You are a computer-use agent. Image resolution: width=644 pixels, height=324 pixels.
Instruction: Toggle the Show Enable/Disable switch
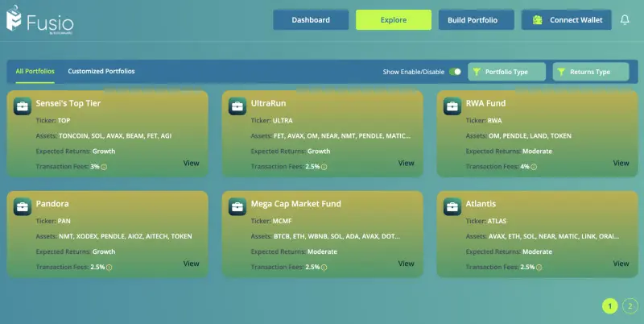tap(455, 72)
